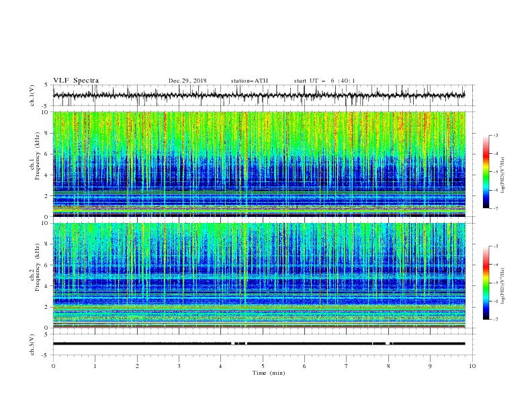The width and height of the screenshot is (532, 411).
Task: Select the "start UT = 6 :40: 1" text
Action: coord(324,81)
